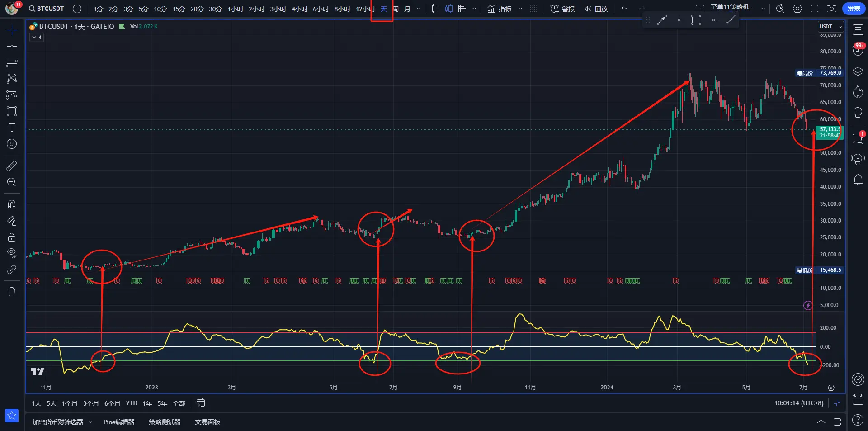The height and width of the screenshot is (431, 868).
Task: Open the USDT currency dropdown
Action: [831, 27]
